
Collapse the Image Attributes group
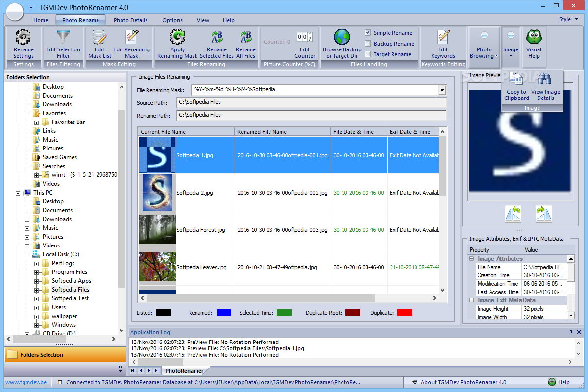coord(472,259)
